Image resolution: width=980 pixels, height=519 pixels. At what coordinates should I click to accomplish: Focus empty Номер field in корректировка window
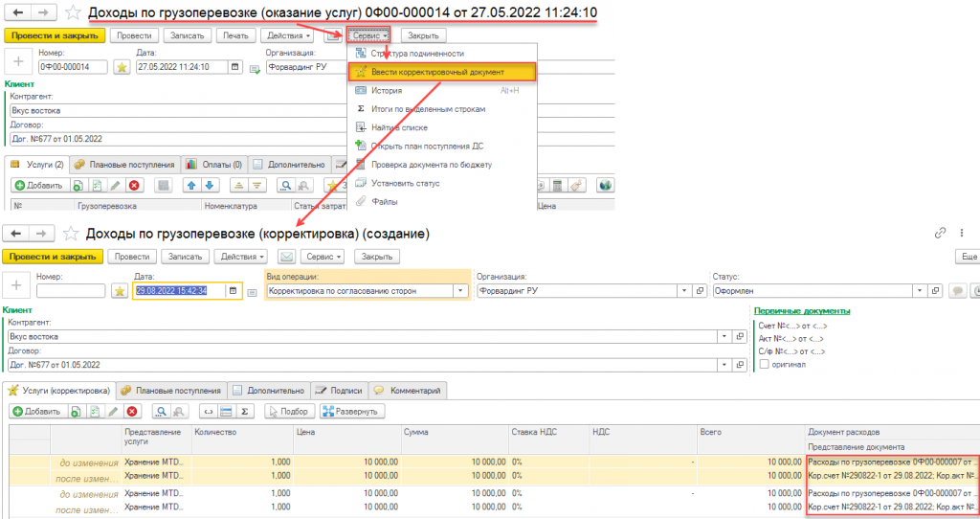pyautogui.click(x=71, y=291)
